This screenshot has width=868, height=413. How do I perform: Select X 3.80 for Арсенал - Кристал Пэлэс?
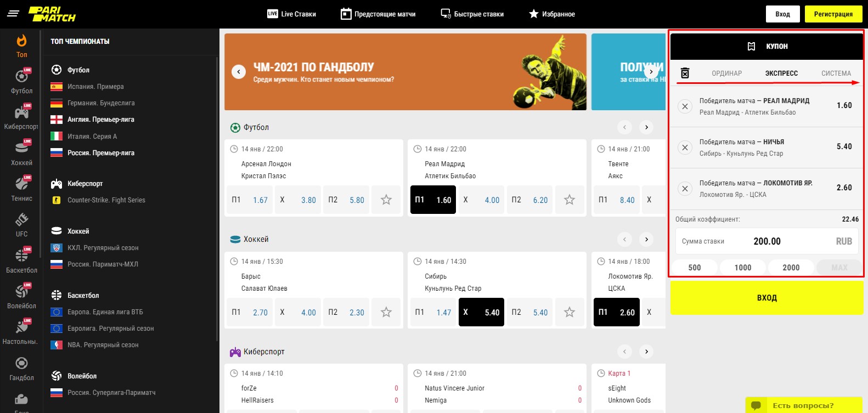298,200
